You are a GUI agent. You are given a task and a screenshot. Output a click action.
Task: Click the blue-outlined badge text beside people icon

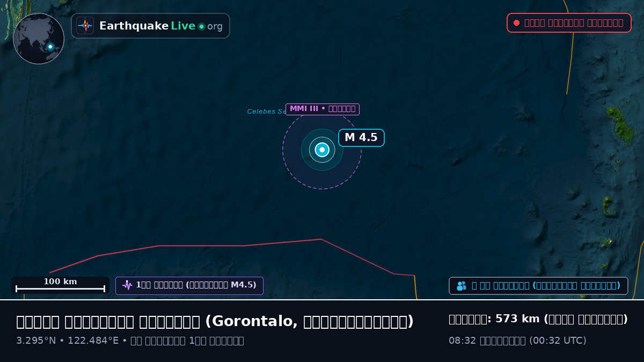pyautogui.click(x=546, y=285)
